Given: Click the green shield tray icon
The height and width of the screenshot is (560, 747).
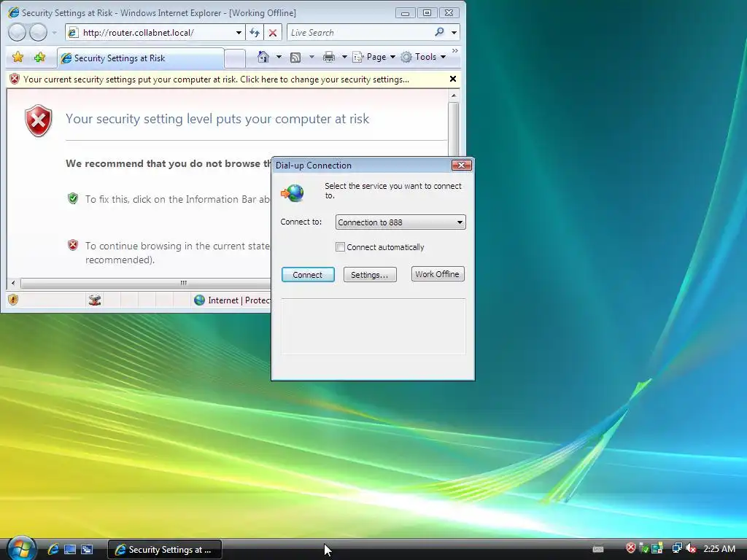Looking at the screenshot, I should pyautogui.click(x=644, y=548).
